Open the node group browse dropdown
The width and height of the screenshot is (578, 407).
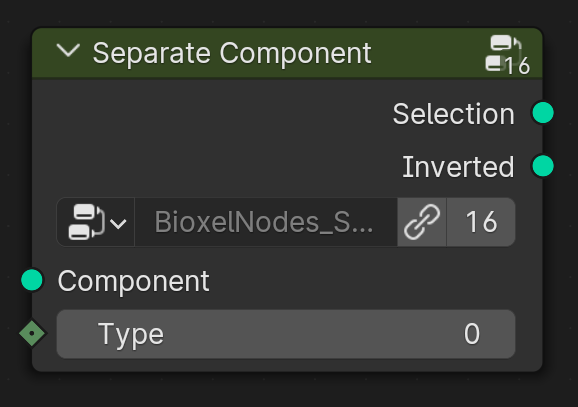point(96,222)
